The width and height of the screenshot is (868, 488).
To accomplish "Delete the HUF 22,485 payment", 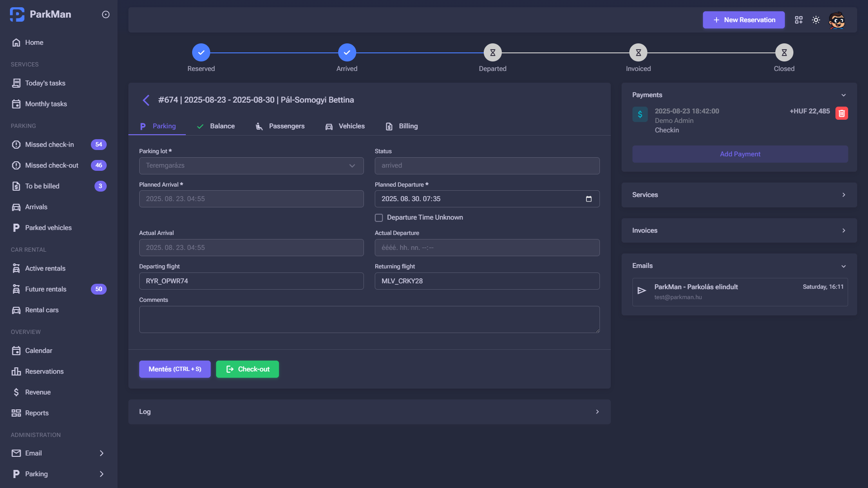I will pos(842,113).
